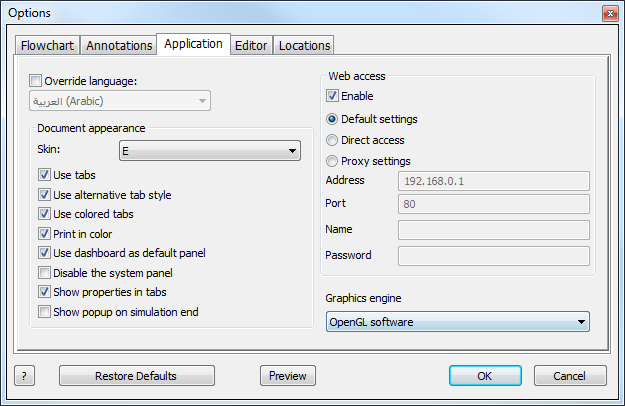
Task: Uncheck Use alternative tab style
Action: click(x=44, y=194)
